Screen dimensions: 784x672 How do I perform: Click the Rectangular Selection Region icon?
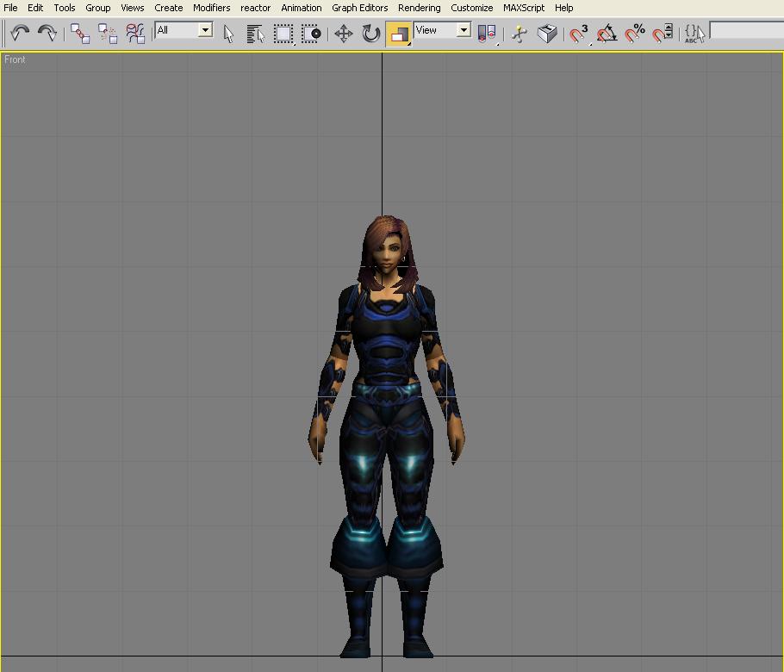(283, 34)
